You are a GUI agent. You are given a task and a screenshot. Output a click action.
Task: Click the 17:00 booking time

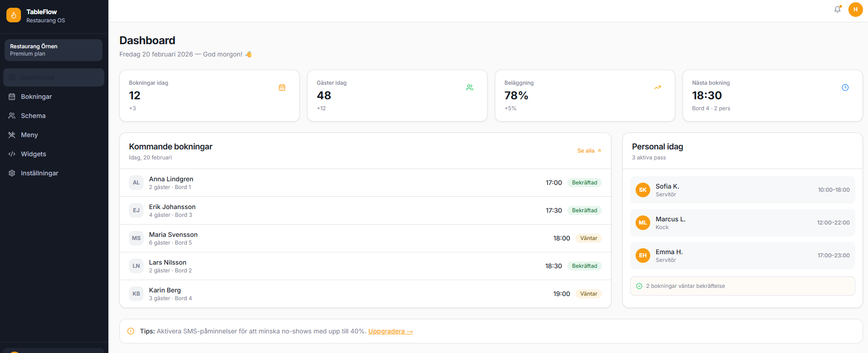coord(554,183)
